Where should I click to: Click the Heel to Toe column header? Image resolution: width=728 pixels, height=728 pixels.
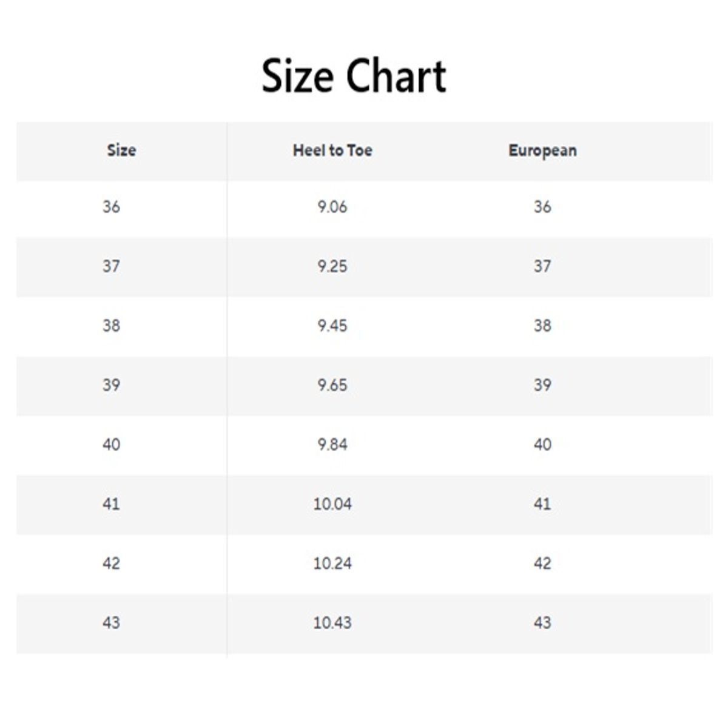tap(332, 150)
